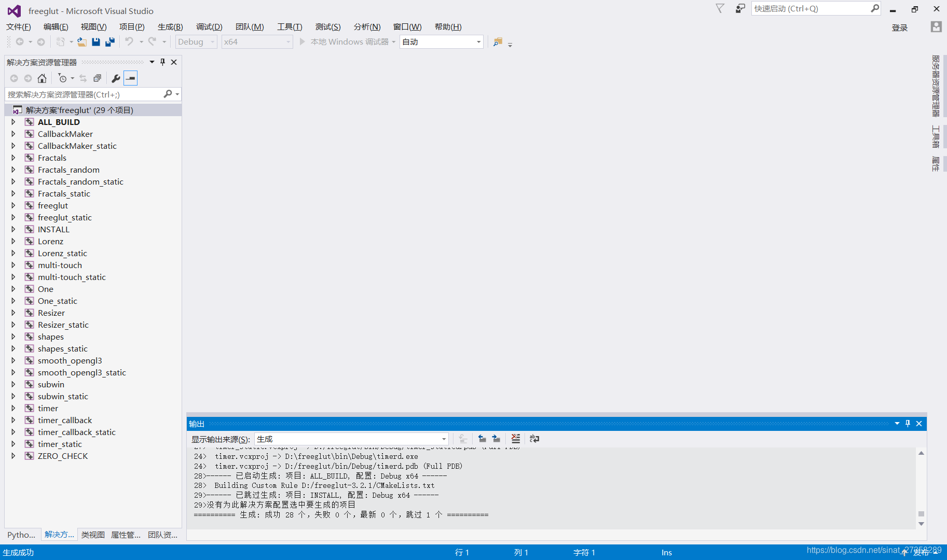947x560 pixels.
Task: Click the notifications filter flag icon
Action: pyautogui.click(x=720, y=8)
